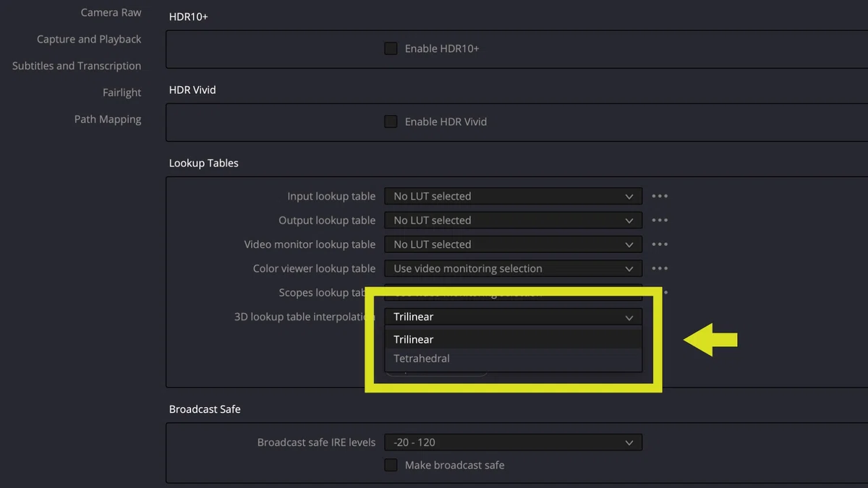Open the Output lookup table ellipsis menu
This screenshot has height=488, width=868.
click(x=659, y=220)
